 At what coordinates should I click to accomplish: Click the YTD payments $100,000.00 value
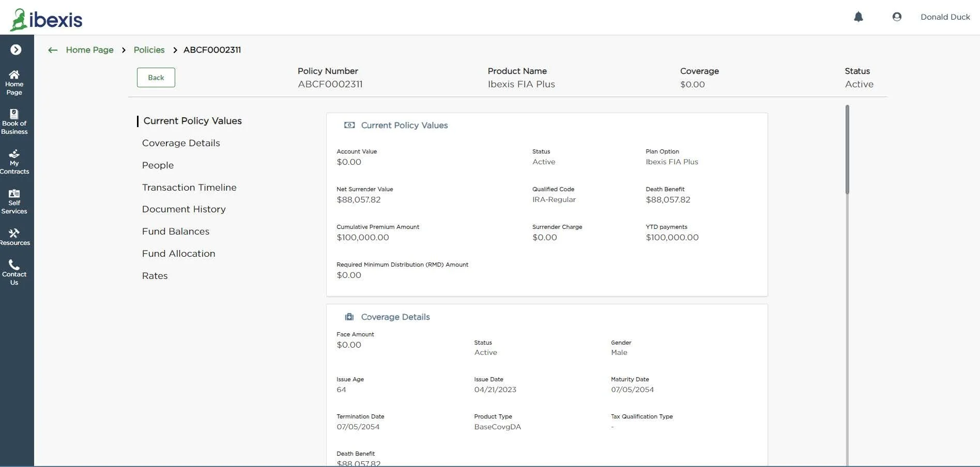[x=672, y=238]
